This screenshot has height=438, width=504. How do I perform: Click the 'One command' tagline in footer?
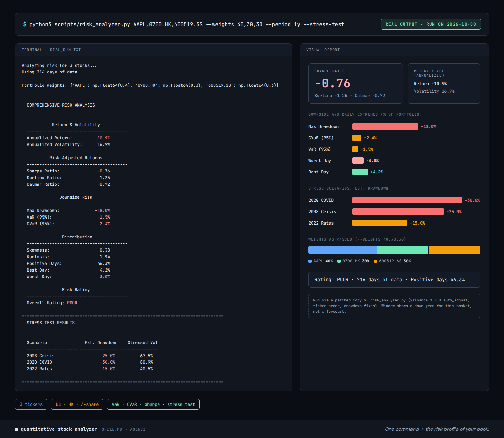[437, 429]
